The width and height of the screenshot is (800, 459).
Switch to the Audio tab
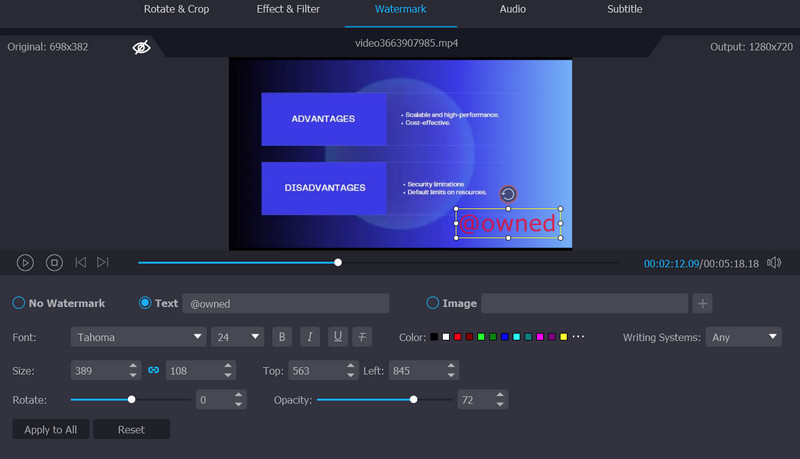click(x=513, y=9)
